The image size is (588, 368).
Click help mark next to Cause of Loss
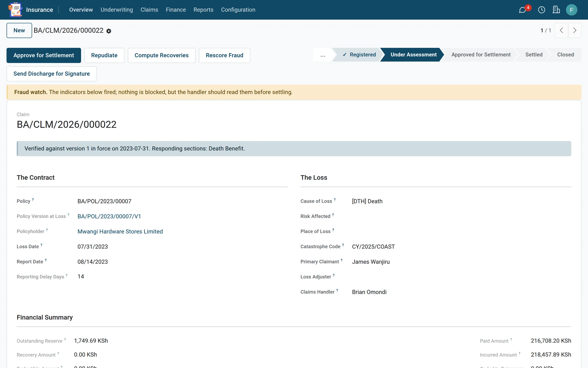334,200
